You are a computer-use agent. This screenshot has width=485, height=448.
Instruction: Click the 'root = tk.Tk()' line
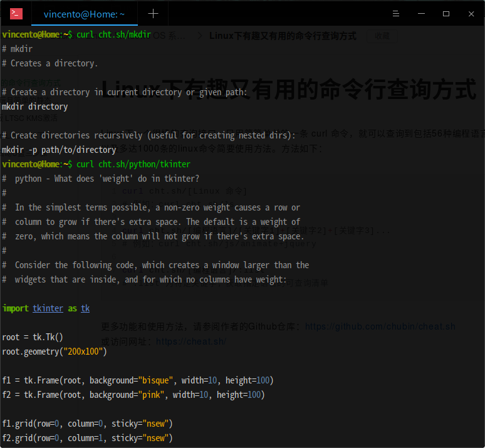[x=33, y=337]
